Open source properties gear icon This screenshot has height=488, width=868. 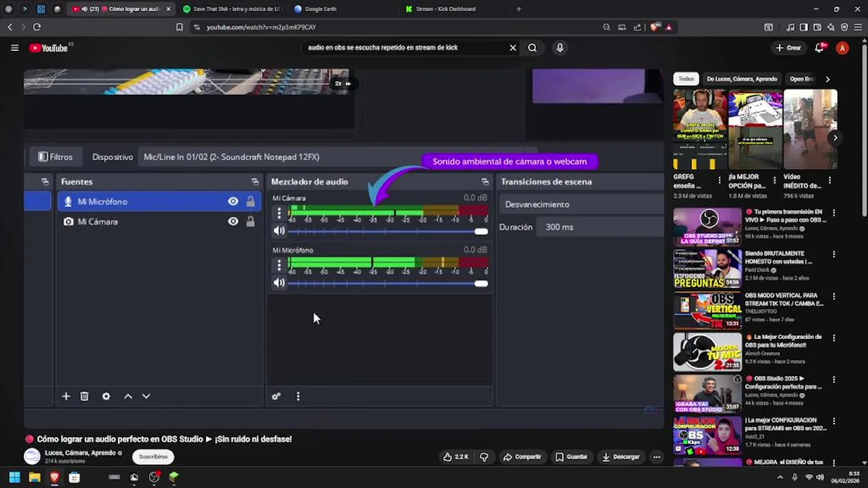(x=106, y=396)
